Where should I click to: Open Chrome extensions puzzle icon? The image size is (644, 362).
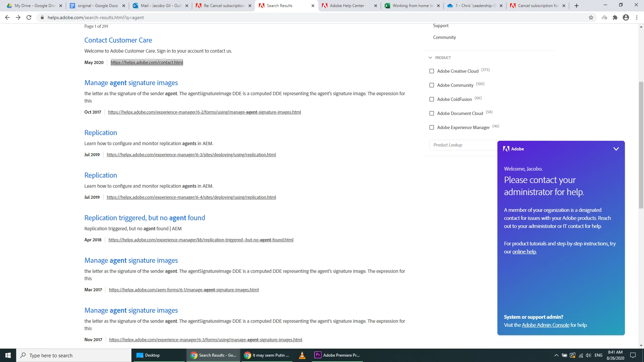(615, 17)
